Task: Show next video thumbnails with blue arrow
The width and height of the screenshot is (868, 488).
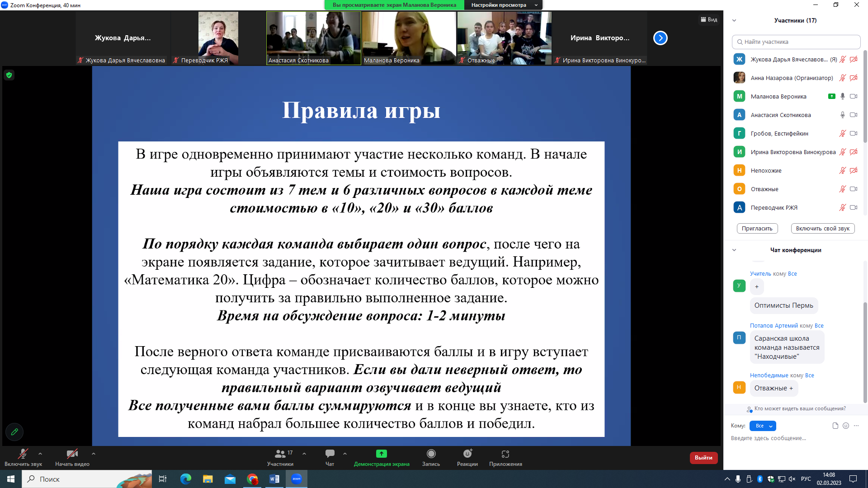Action: [660, 38]
